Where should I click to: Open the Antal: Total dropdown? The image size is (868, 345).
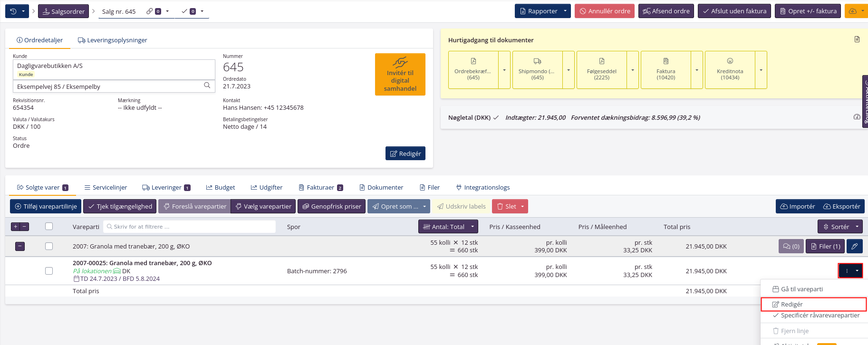click(x=448, y=227)
